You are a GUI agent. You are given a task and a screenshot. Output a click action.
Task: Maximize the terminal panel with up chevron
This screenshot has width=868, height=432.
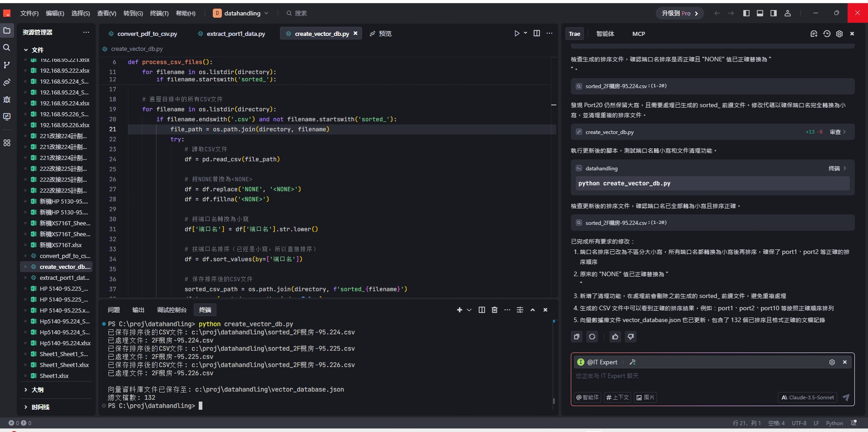point(533,310)
